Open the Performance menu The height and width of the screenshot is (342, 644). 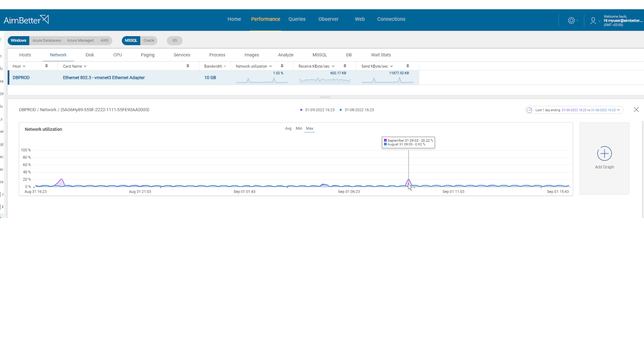point(266,19)
